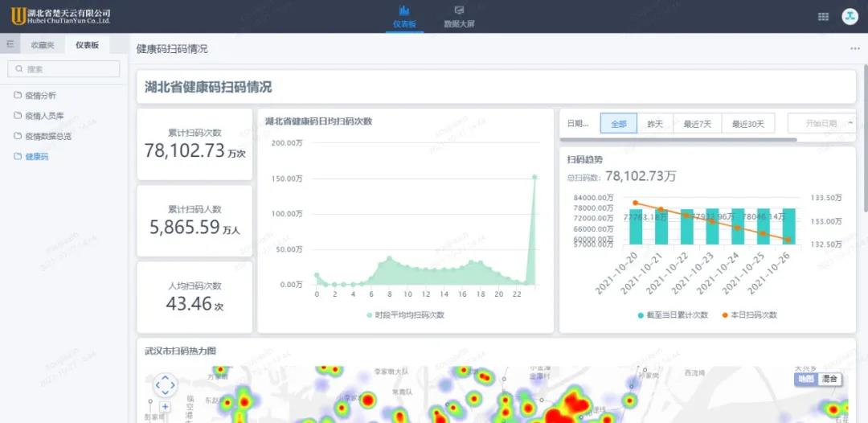Select the 全部 date filter option
This screenshot has height=423, width=868.
(x=618, y=124)
